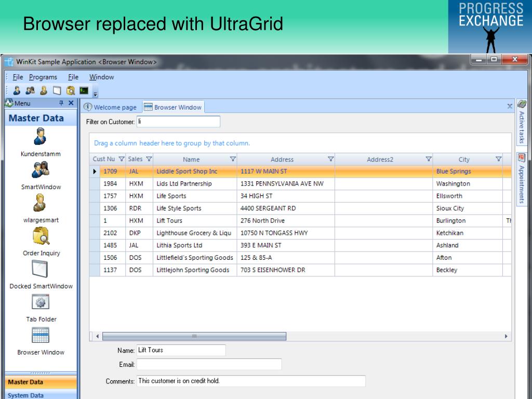Open the Active tasks side panel
532x399 pixels.
point(522,122)
